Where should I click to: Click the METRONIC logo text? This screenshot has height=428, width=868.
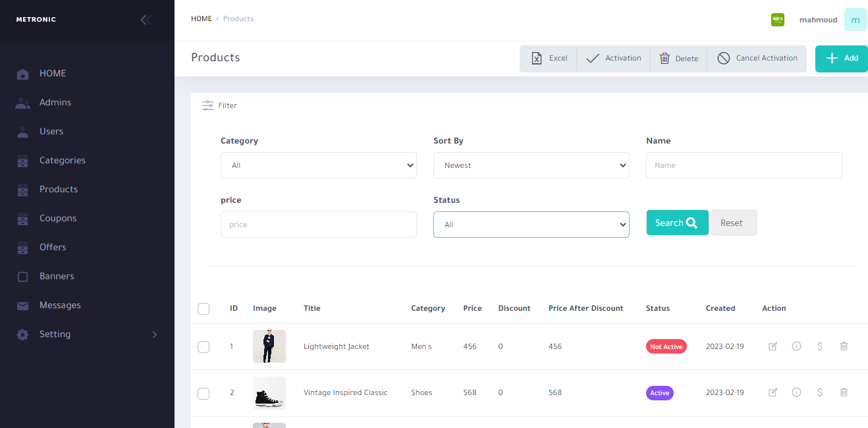[36, 20]
